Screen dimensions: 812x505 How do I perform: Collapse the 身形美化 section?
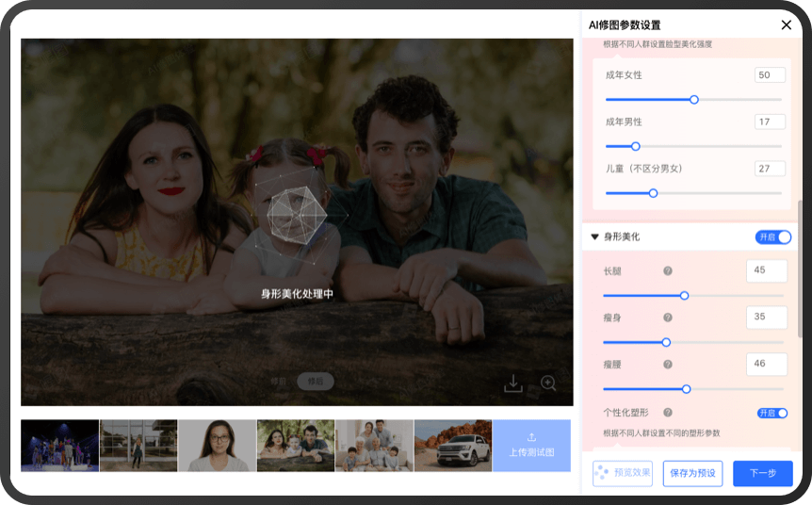[594, 237]
